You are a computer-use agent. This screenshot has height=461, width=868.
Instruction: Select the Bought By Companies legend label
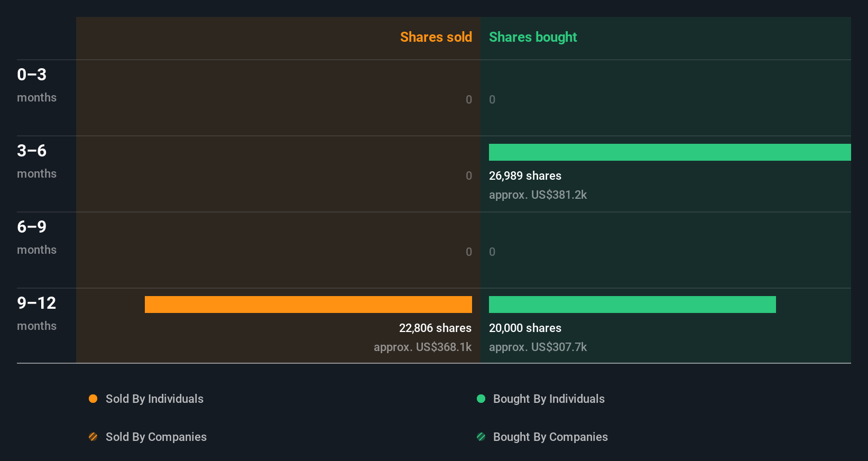tap(550, 437)
